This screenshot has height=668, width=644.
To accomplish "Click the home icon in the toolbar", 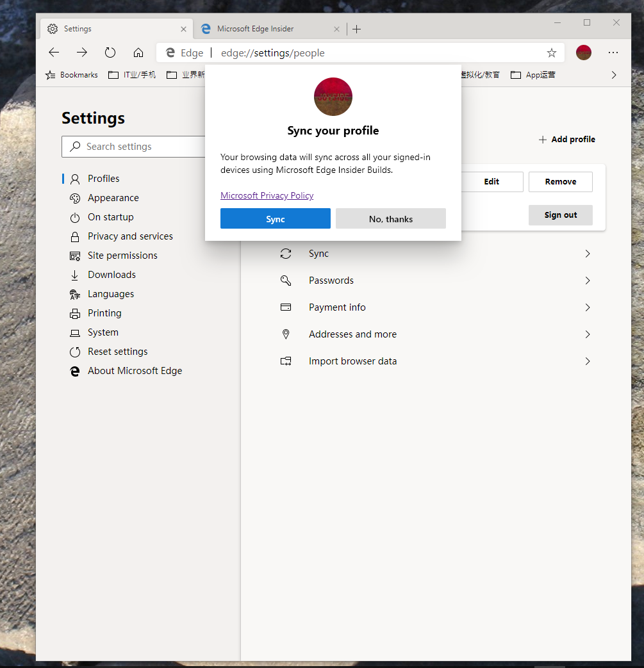I will pos(138,53).
